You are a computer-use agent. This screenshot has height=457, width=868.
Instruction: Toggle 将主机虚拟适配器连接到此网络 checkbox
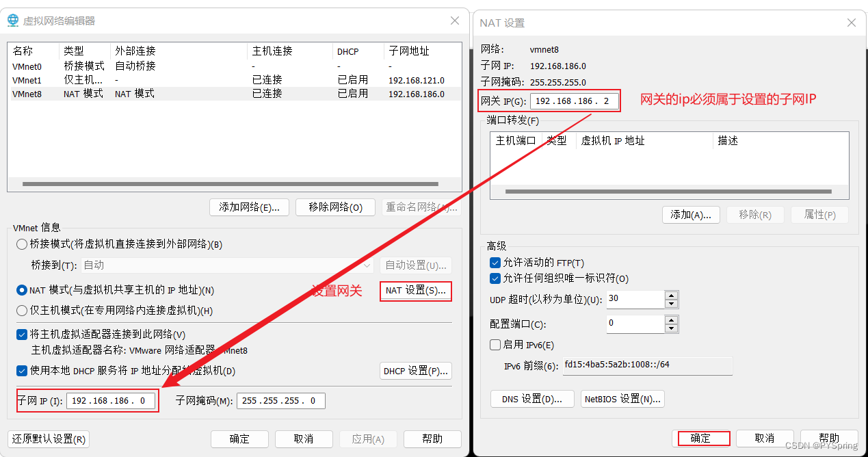tap(22, 335)
